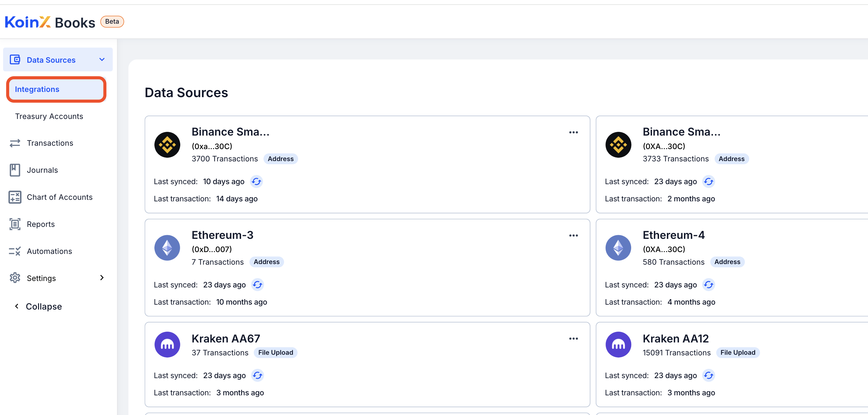Click Binance logo on 3733 Transactions card
The image size is (868, 415).
618,145
